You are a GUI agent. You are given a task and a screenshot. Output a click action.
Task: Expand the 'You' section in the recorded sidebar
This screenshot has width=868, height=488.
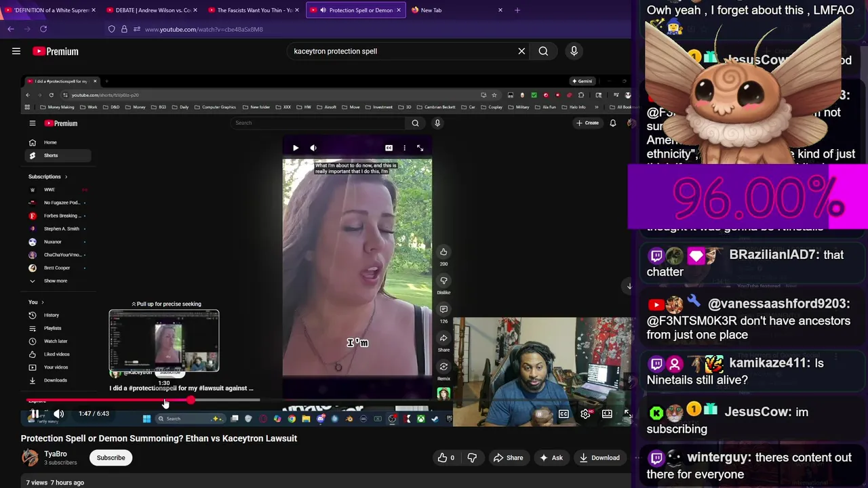(36, 302)
